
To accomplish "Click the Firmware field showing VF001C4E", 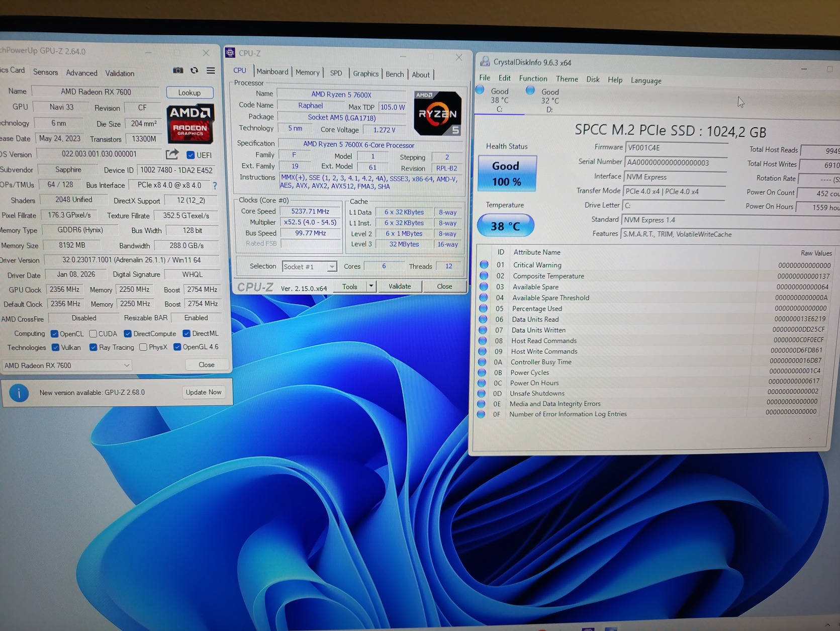I will 676,148.
